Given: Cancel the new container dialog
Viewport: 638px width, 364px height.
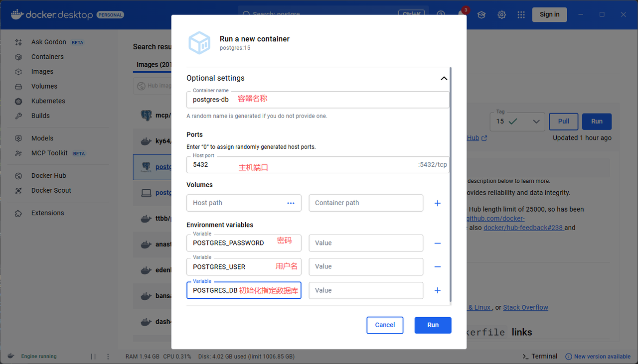Looking at the screenshot, I should 385,325.
